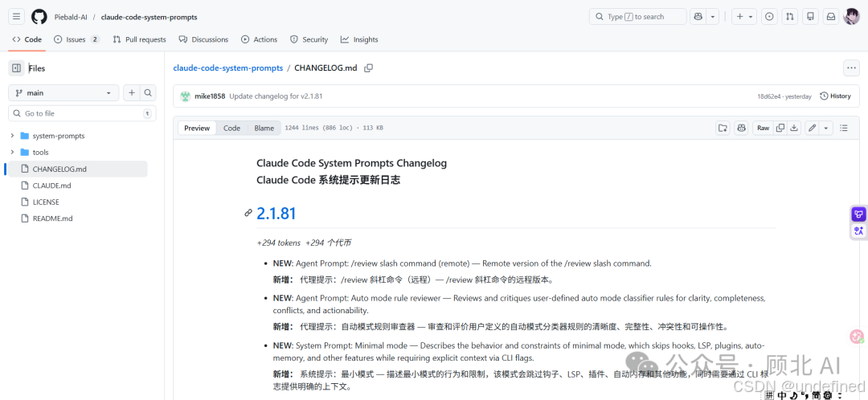Open more edit options dropdown

[826, 128]
